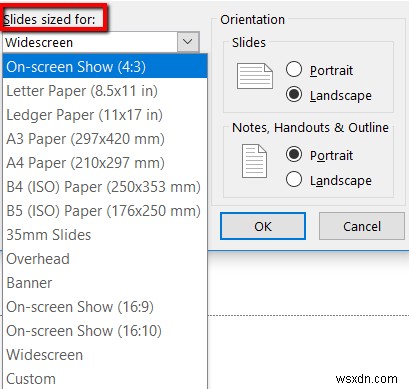
Task: Pick B4 (ISO) Paper (250x353 mm)
Action: point(105,187)
